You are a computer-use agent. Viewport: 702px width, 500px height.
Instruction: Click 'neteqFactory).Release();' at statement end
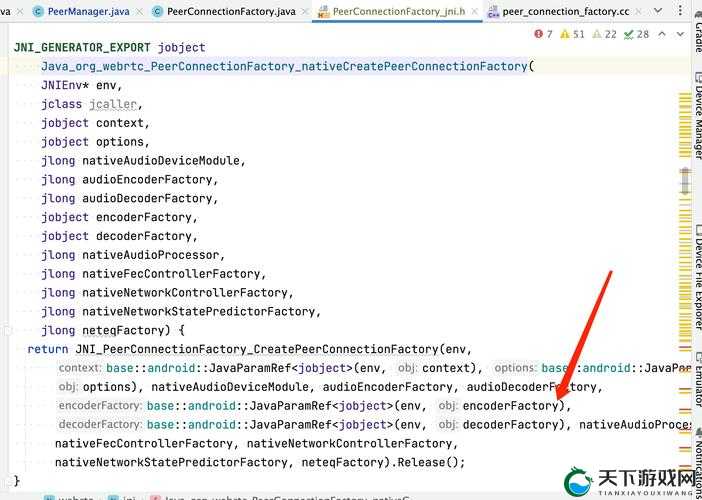click(x=384, y=462)
